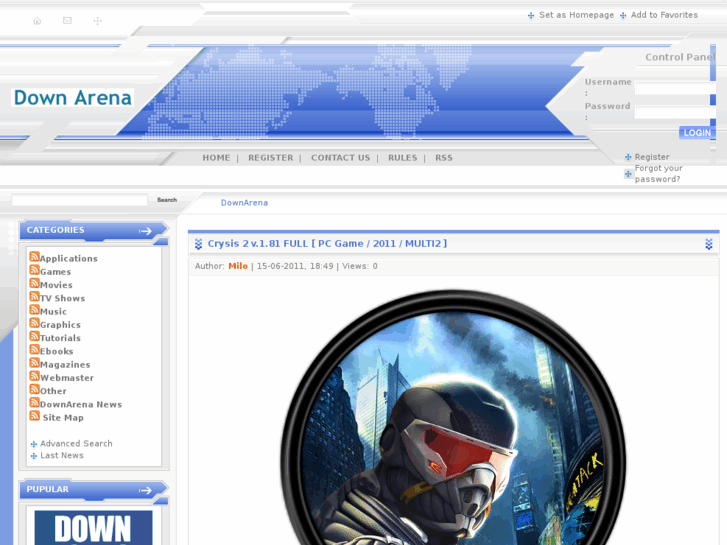The width and height of the screenshot is (727, 545).
Task: Click RSS icon beside Movies
Action: coord(35,283)
